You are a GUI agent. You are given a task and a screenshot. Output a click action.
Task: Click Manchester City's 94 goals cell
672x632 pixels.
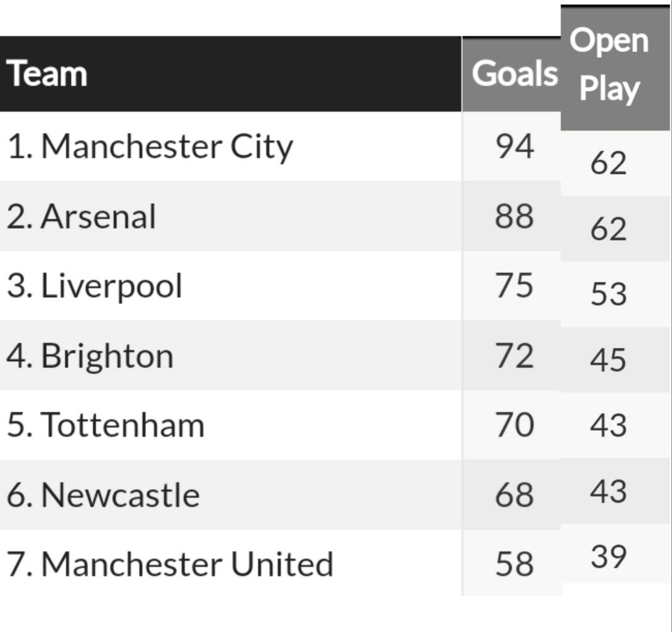click(x=514, y=147)
